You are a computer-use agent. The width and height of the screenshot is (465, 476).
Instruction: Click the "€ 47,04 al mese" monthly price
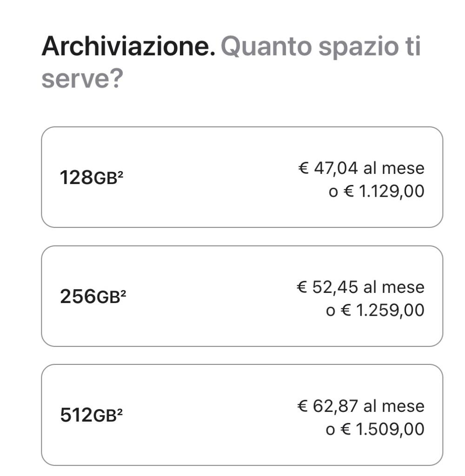point(361,168)
